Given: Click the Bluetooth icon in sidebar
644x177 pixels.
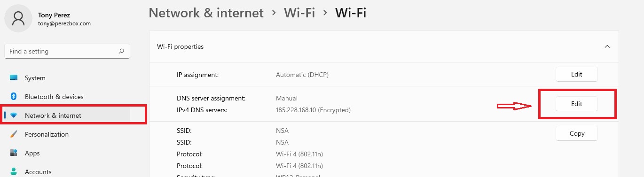Looking at the screenshot, I should click(14, 97).
